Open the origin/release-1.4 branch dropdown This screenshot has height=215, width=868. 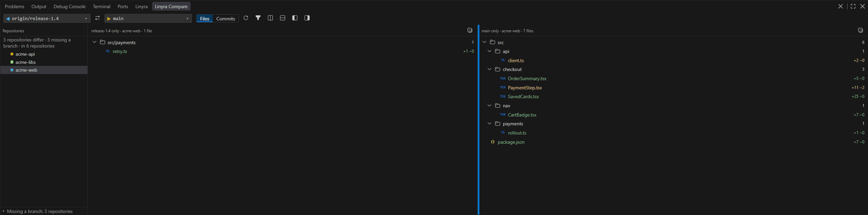(x=47, y=18)
